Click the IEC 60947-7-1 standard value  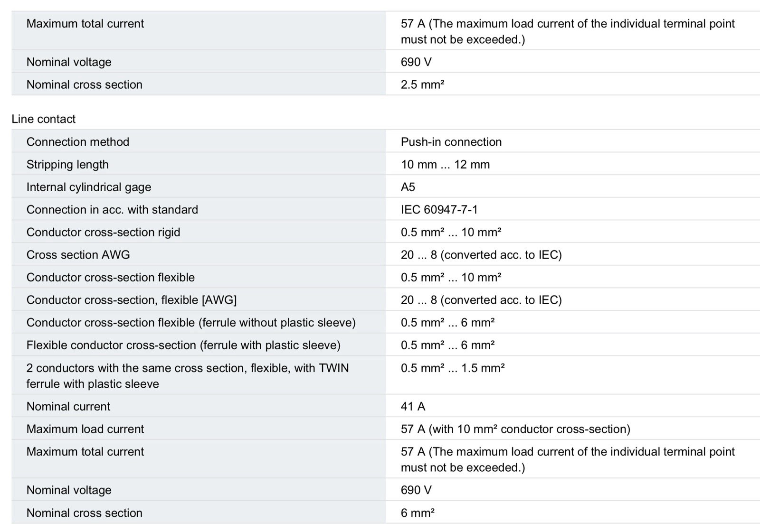click(x=439, y=210)
